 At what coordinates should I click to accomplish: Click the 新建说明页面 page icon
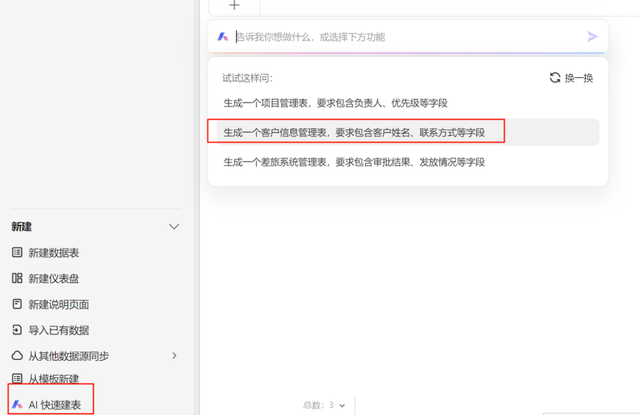pyautogui.click(x=17, y=304)
